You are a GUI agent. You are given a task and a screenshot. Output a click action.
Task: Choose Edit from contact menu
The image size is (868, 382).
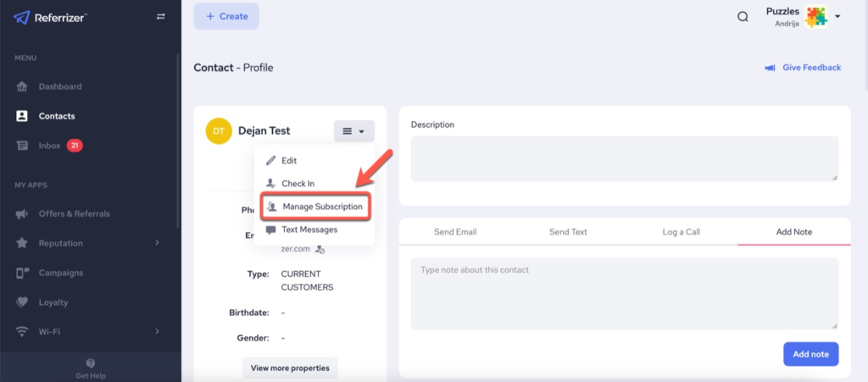[288, 160]
